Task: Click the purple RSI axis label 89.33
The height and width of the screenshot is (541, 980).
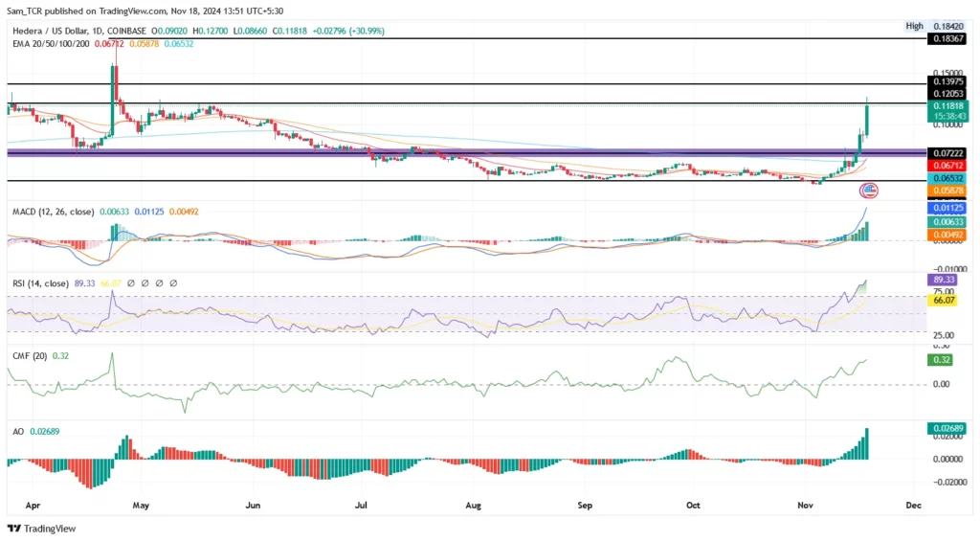Action: (x=943, y=281)
